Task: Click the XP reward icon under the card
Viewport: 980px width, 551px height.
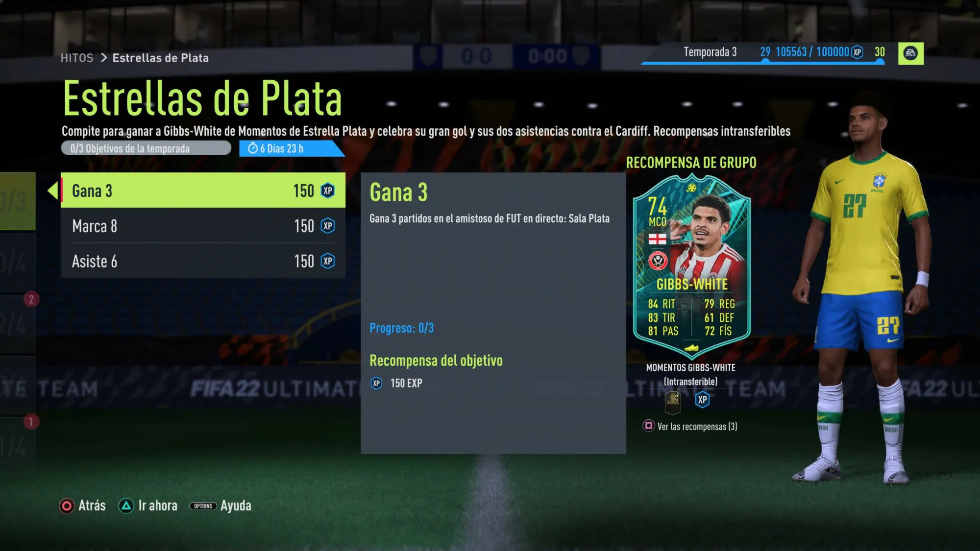Action: (702, 400)
